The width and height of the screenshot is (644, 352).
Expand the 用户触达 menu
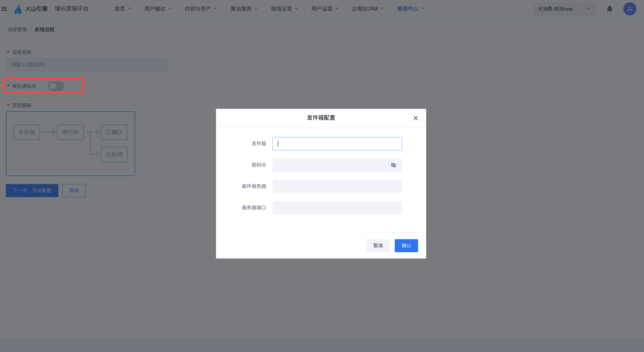158,9
